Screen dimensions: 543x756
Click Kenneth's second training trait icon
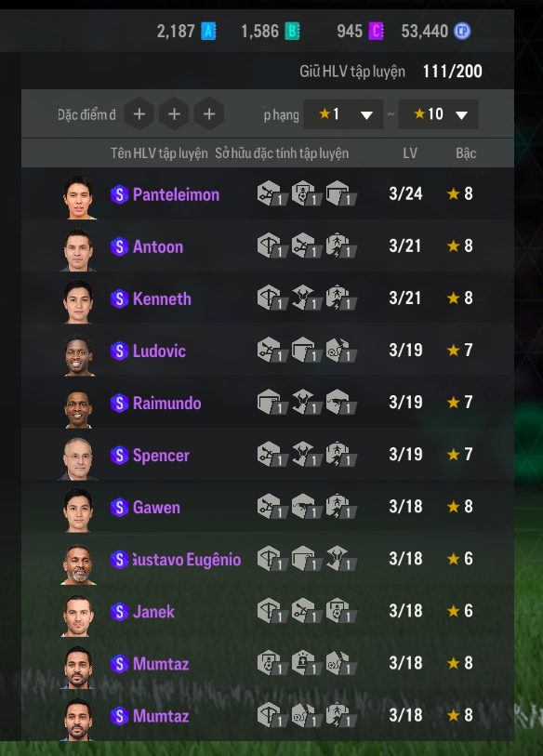tap(307, 298)
